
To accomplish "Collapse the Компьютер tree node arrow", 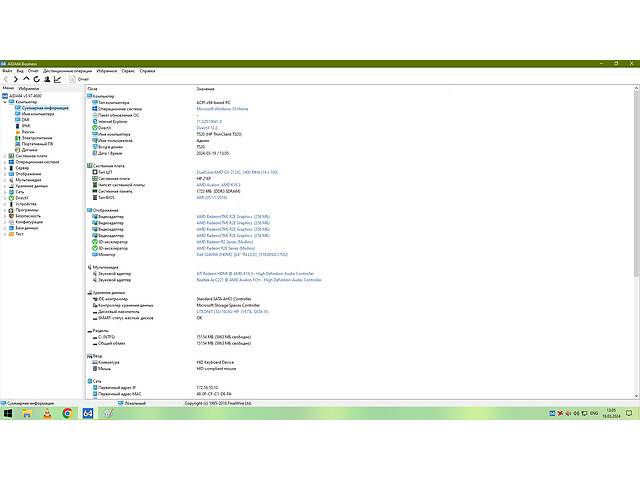I will coord(5,102).
